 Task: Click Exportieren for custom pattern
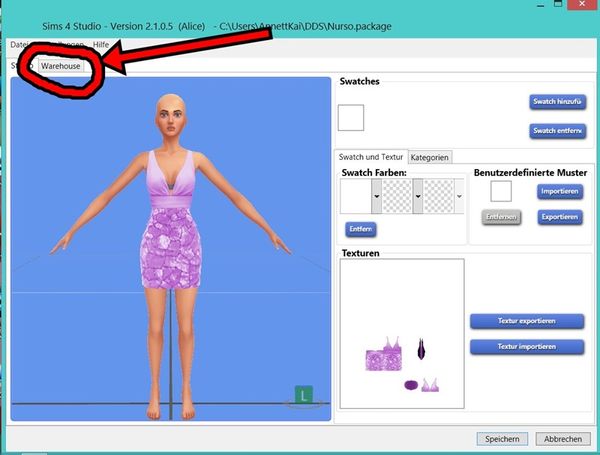click(560, 216)
